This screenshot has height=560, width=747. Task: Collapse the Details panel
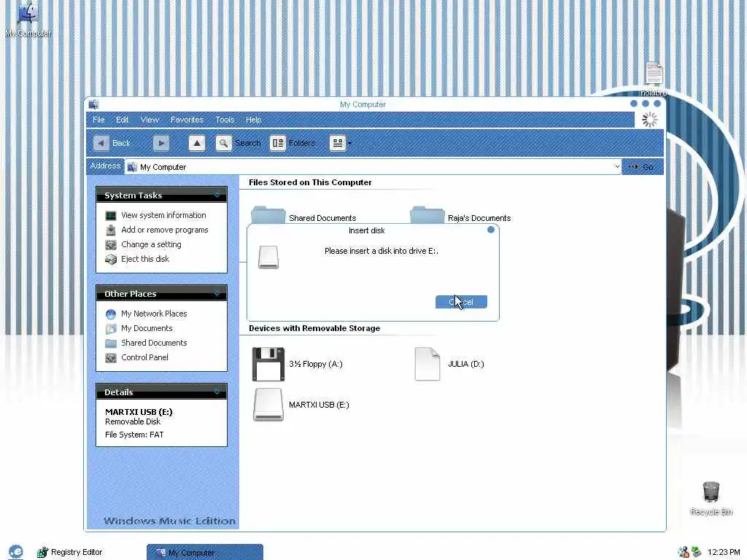pyautogui.click(x=217, y=392)
